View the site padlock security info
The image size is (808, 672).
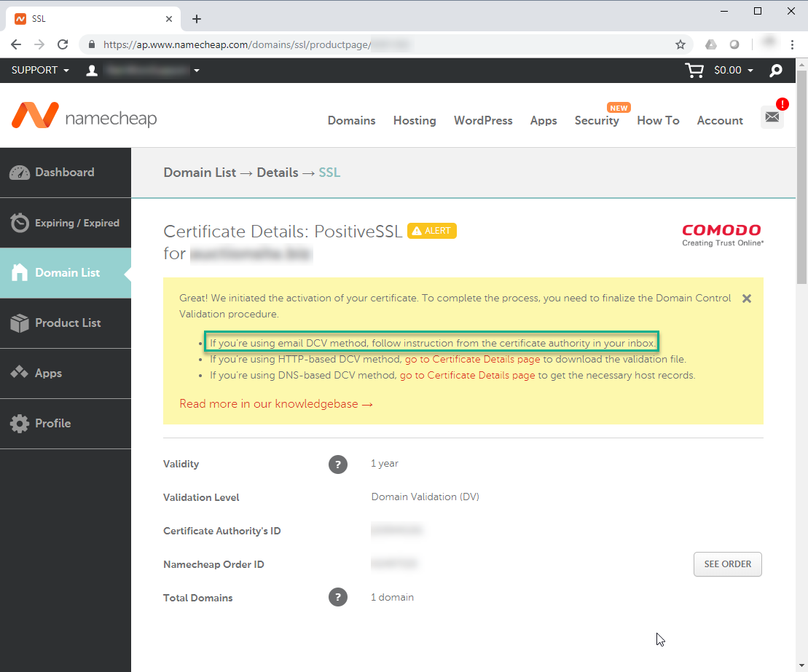coord(92,45)
